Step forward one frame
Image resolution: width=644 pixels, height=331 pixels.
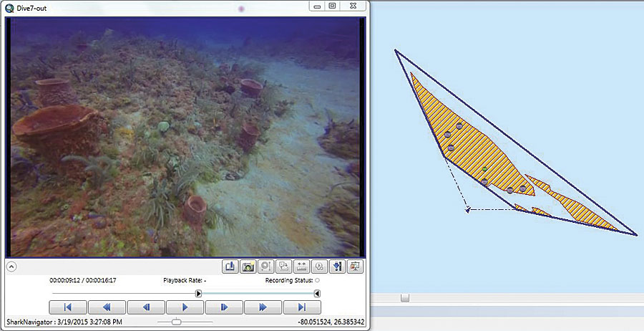[x=224, y=307]
